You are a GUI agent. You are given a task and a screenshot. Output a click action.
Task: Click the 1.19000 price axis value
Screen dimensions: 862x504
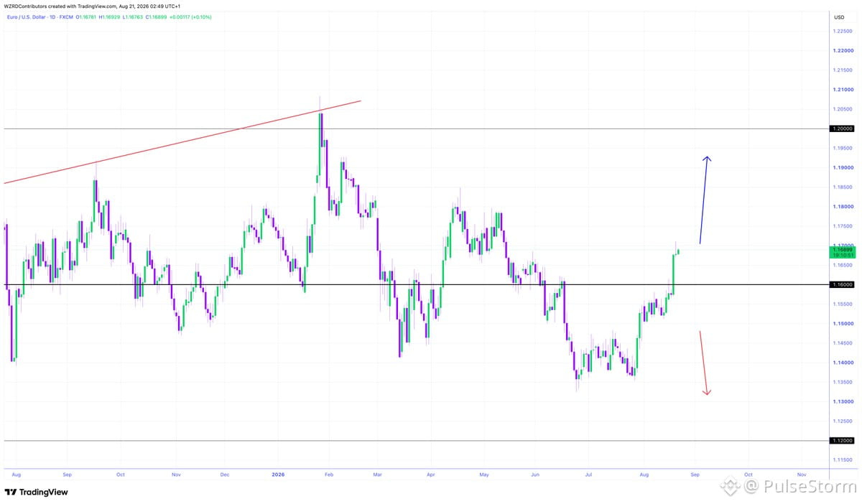[843, 167]
